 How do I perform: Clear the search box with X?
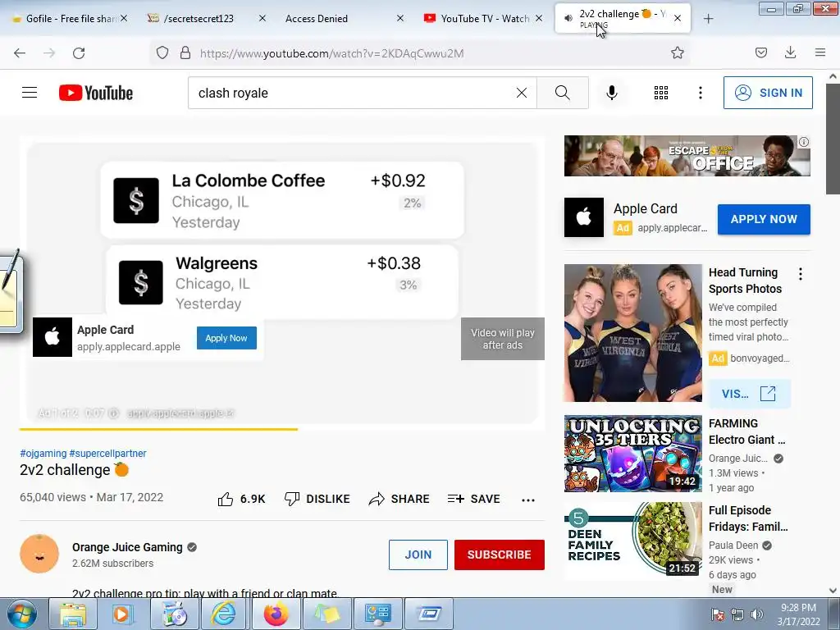click(521, 93)
